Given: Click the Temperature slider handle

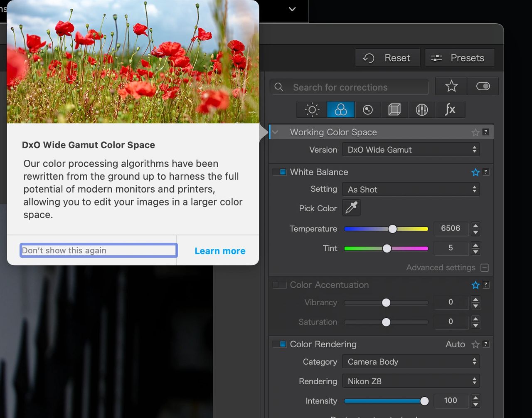Looking at the screenshot, I should tap(392, 229).
